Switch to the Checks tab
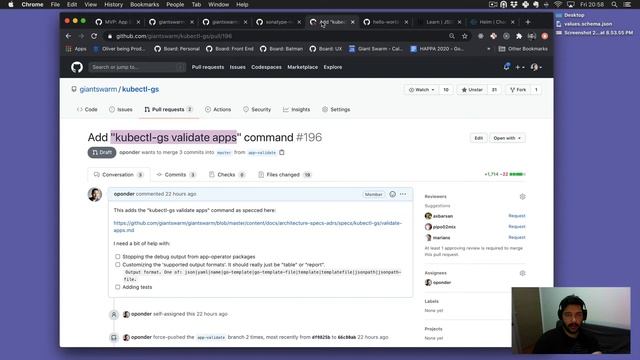The height and width of the screenshot is (360, 640). (x=227, y=175)
